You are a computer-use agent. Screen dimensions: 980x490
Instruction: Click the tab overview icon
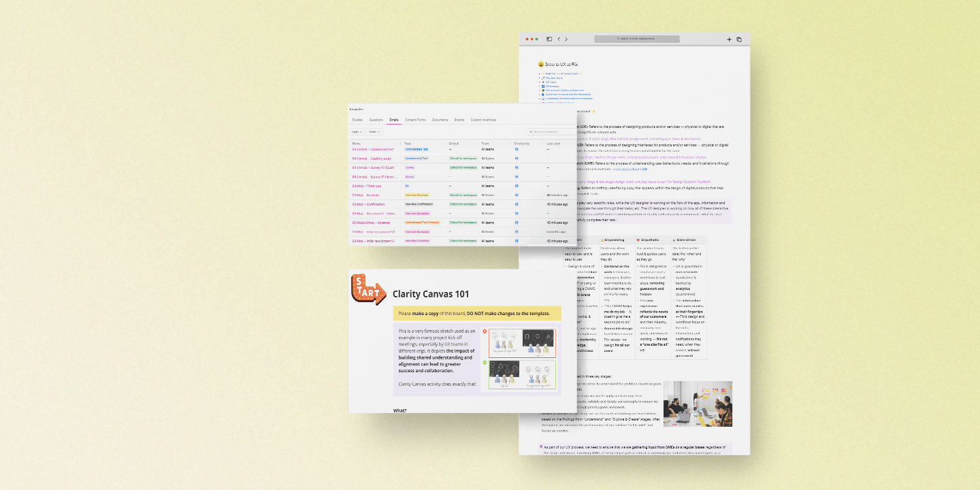739,39
